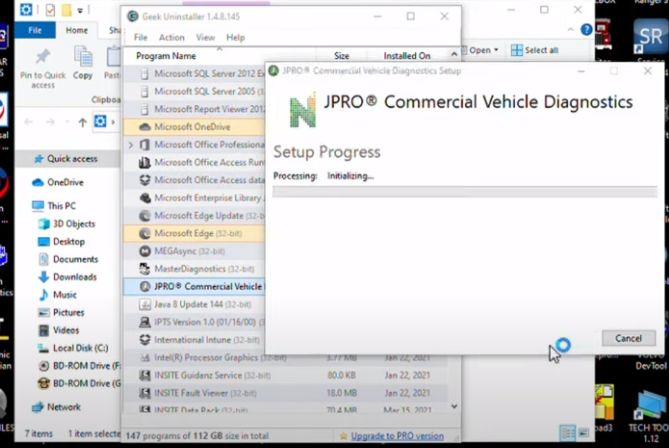Image resolution: width=669 pixels, height=448 pixels.
Task: Select Microsoft SQL Server 2005 entry icon
Action: point(145,91)
